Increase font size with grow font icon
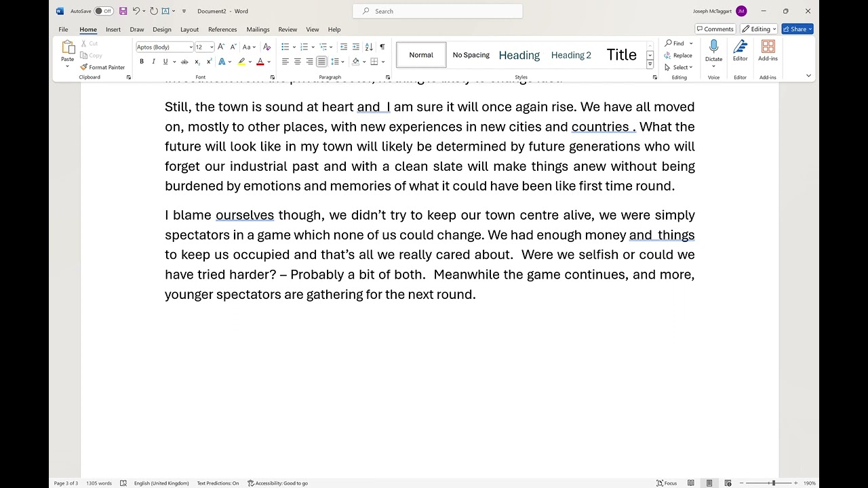The height and width of the screenshot is (488, 868). point(221,47)
